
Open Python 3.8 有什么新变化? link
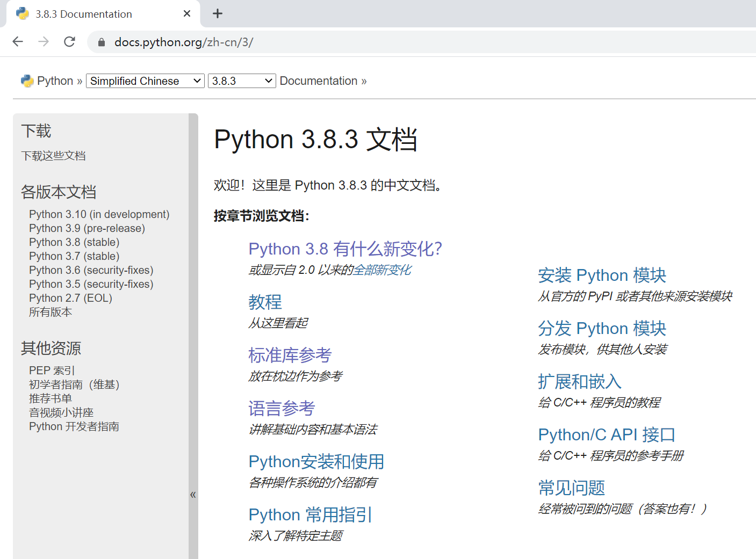pos(345,249)
